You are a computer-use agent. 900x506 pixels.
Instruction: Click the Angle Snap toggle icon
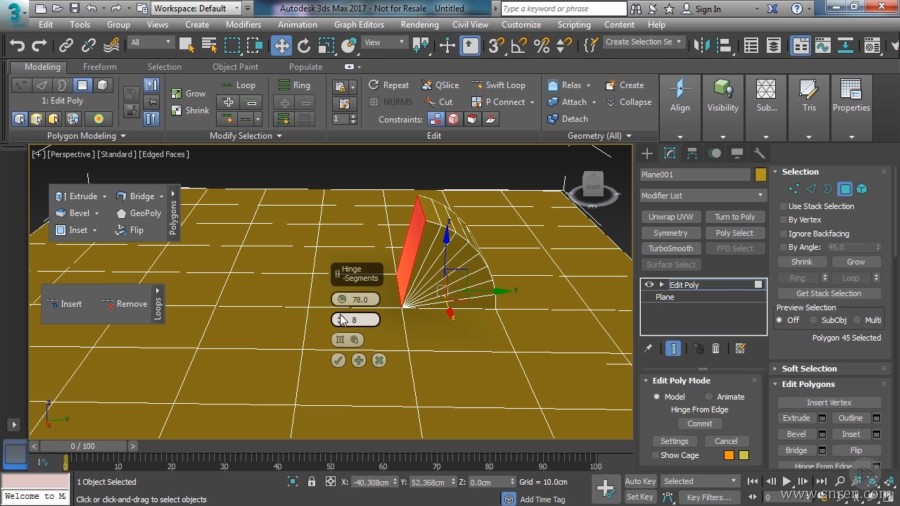(x=520, y=45)
